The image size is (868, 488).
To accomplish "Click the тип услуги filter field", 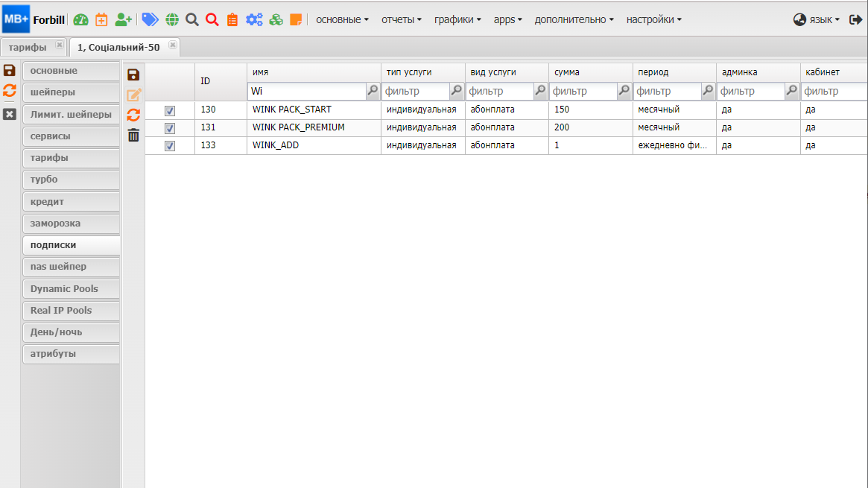I will tap(416, 92).
